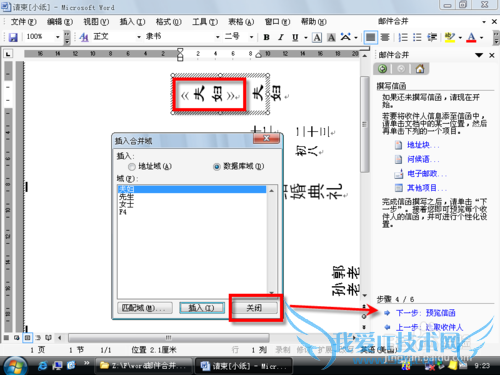
Task: Open the 文件 menu
Action: (x=23, y=22)
